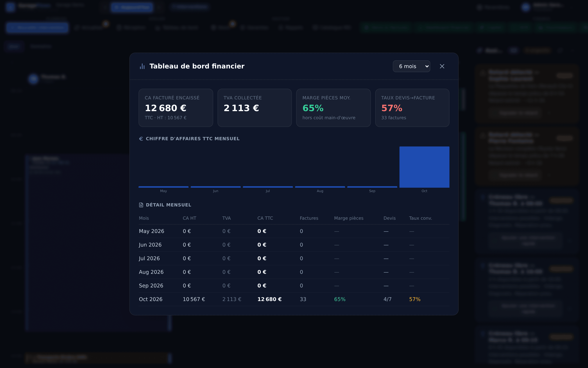Click the large green "65%" KPI value
588x368 pixels.
(313, 108)
